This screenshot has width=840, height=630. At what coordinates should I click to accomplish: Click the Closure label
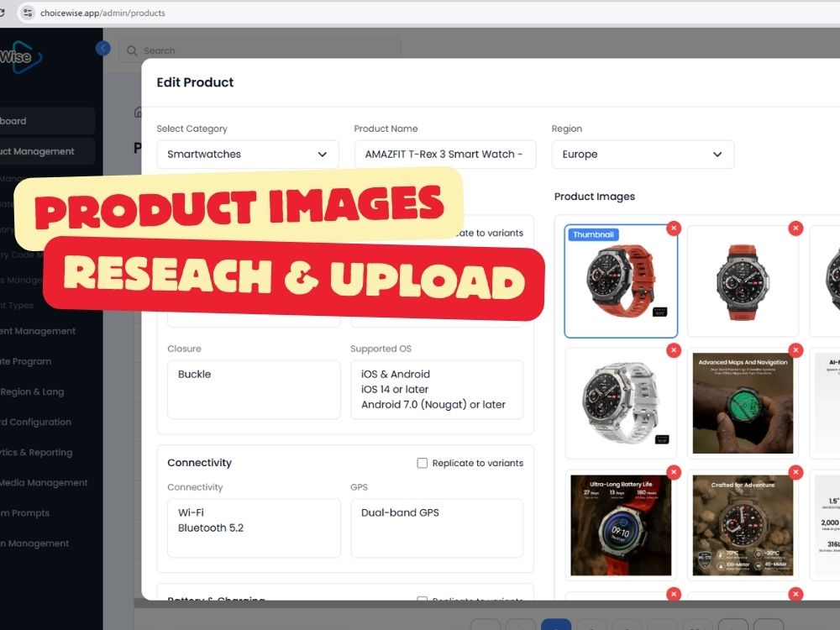tap(184, 349)
